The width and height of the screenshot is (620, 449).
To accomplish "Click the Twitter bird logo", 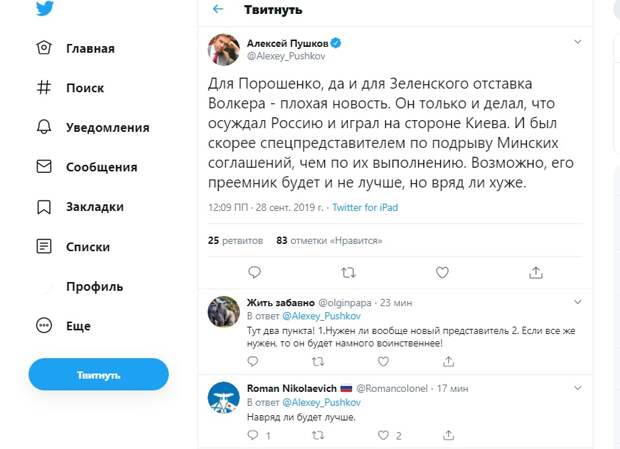I will click(44, 8).
